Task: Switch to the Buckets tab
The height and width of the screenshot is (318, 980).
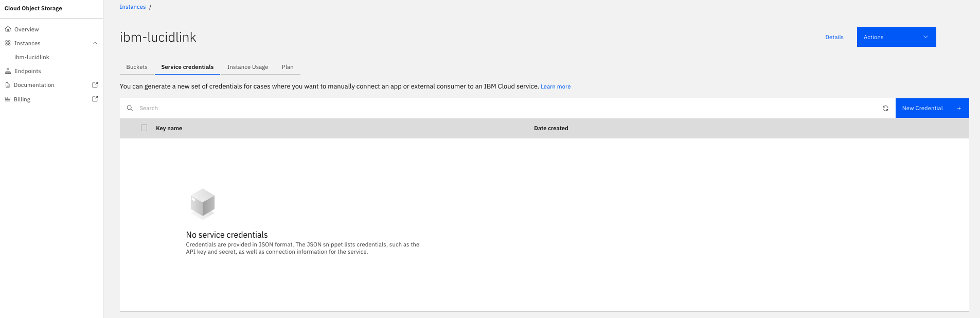Action: pos(137,67)
